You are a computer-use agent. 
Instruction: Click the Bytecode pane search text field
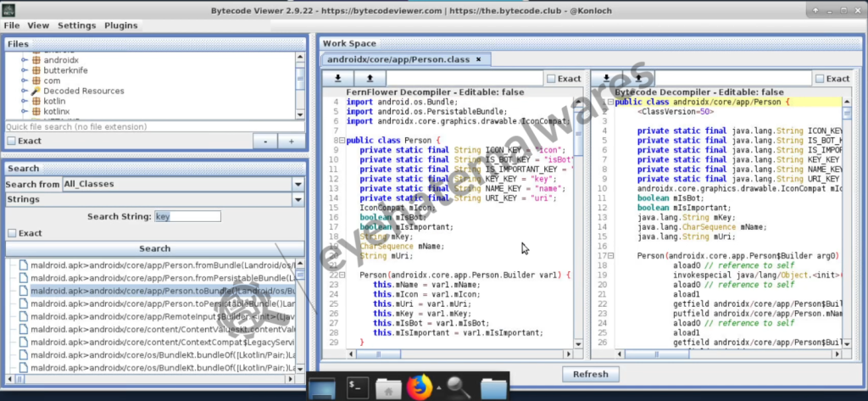coord(733,78)
